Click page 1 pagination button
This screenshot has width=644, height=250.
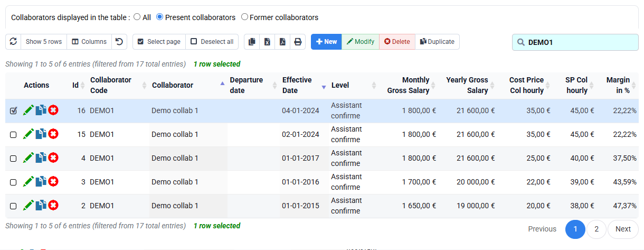click(x=575, y=229)
